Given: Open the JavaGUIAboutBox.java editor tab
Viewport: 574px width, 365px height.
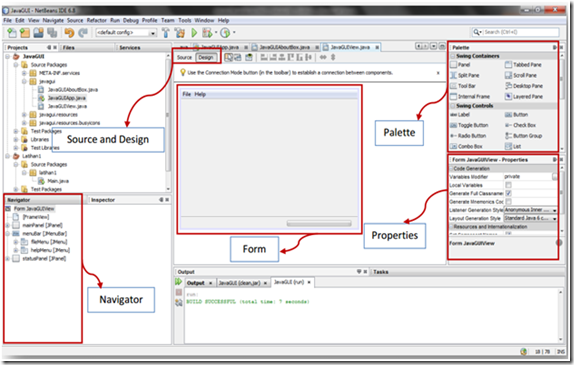Looking at the screenshot, I should coord(285,47).
